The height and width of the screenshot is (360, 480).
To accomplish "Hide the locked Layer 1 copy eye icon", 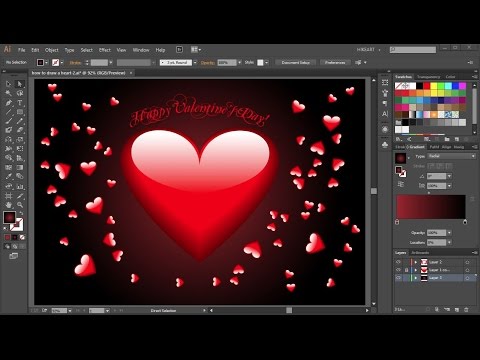I will coord(398,270).
